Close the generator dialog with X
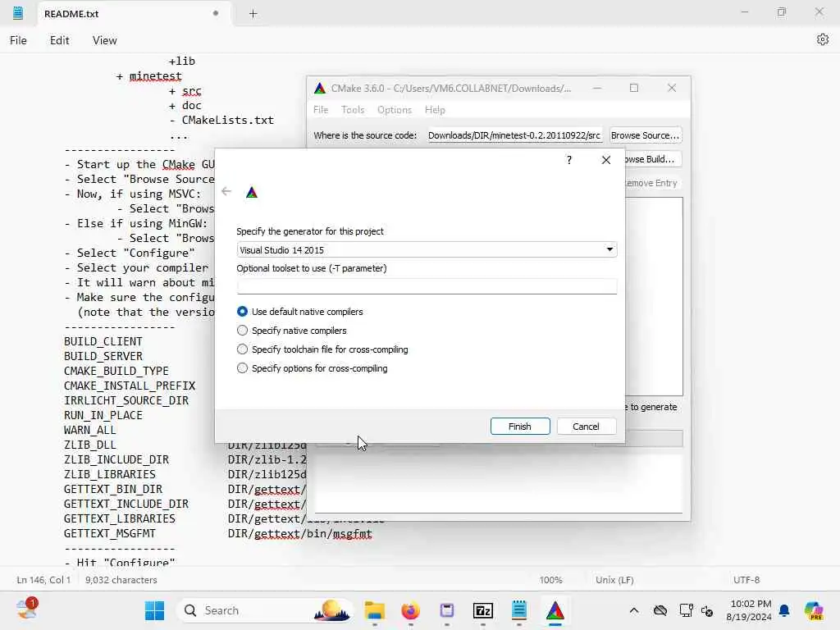The image size is (840, 630). pos(606,160)
